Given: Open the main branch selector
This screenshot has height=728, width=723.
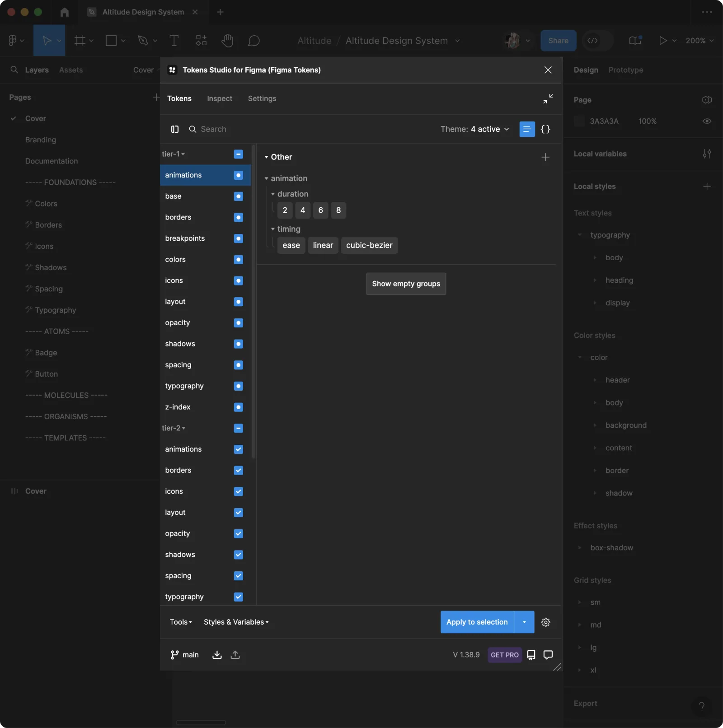Looking at the screenshot, I should coord(184,655).
